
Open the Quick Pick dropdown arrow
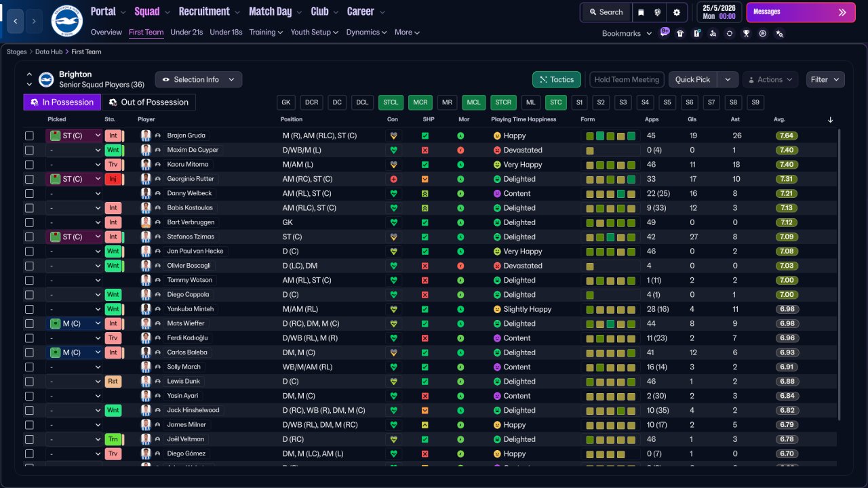click(x=728, y=80)
